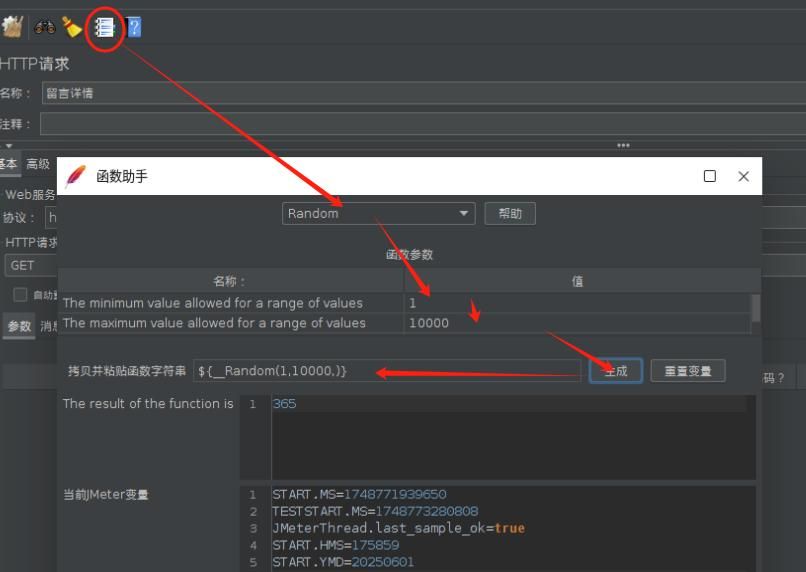Click the Clear All broom-and-gears icon
Image resolution: width=806 pixels, height=572 pixels.
point(12,27)
